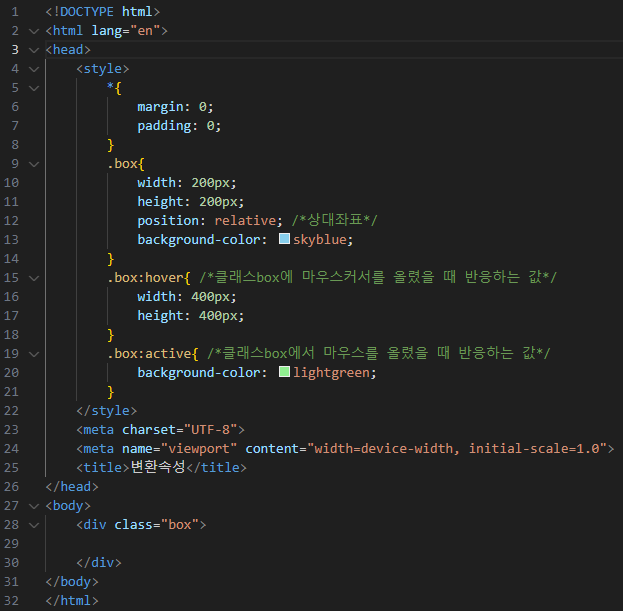
Task: Click the closing html tag
Action: coord(72,601)
